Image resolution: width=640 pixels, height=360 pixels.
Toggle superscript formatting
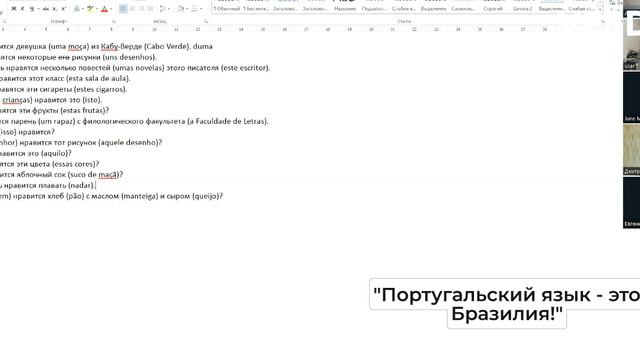tap(63, 9)
